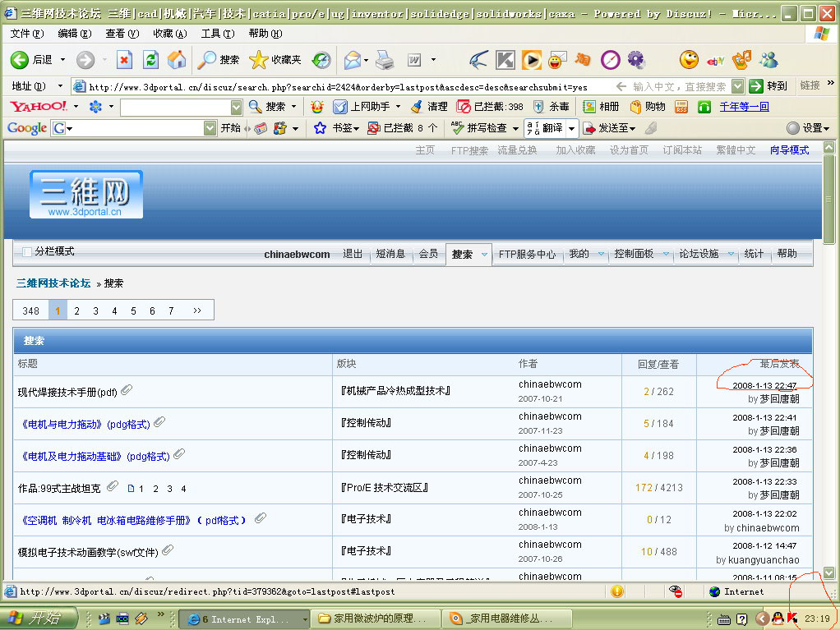This screenshot has height=630, width=840.
Task: Click 向导模式 link at top
Action: coord(789,150)
